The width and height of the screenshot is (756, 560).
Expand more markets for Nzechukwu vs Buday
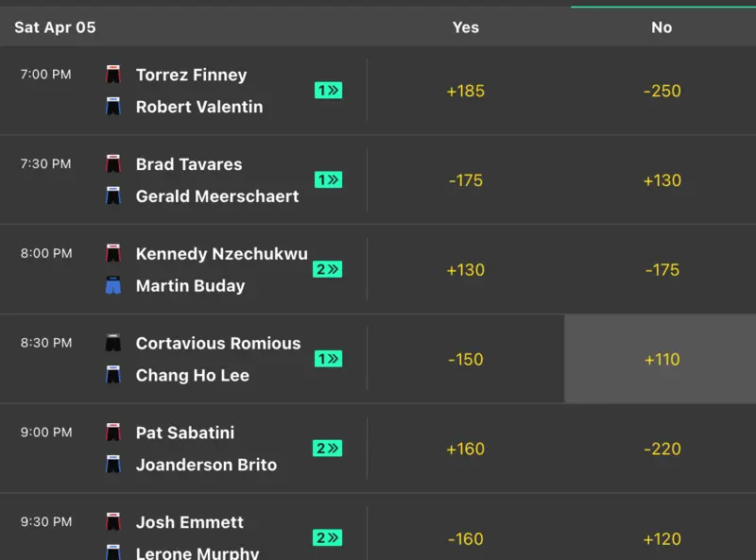(327, 269)
